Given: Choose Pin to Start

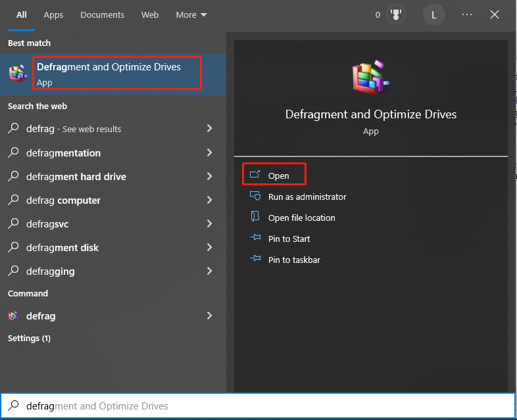Looking at the screenshot, I should click(x=289, y=239).
